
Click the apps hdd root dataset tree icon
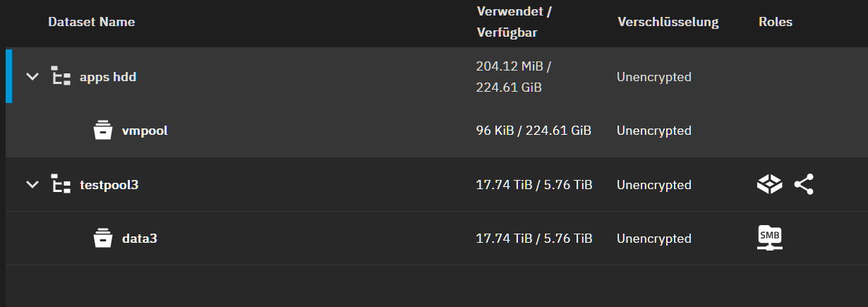click(x=61, y=77)
